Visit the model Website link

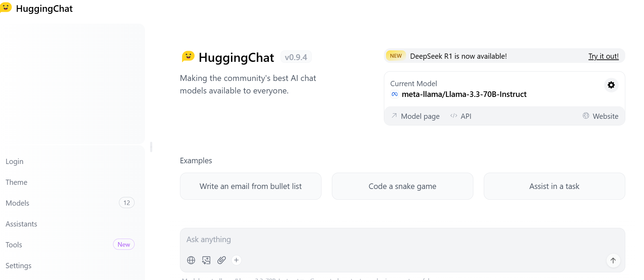coord(601,116)
